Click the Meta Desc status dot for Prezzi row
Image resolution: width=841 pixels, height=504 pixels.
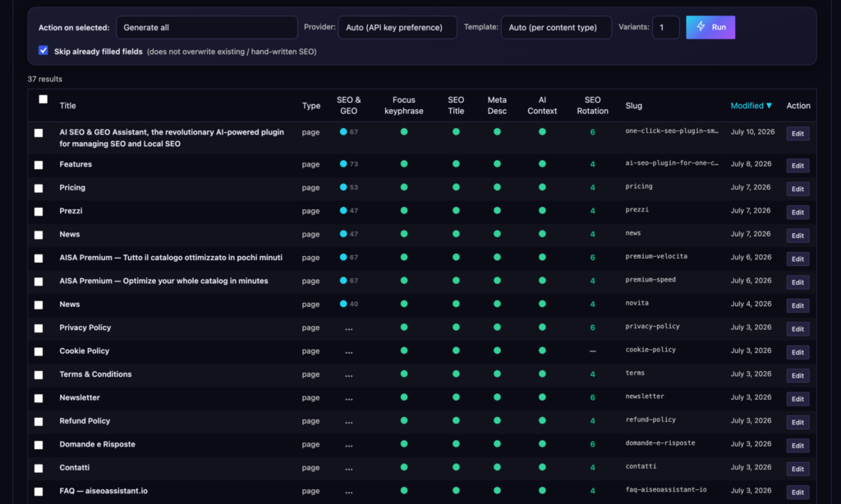(x=497, y=211)
